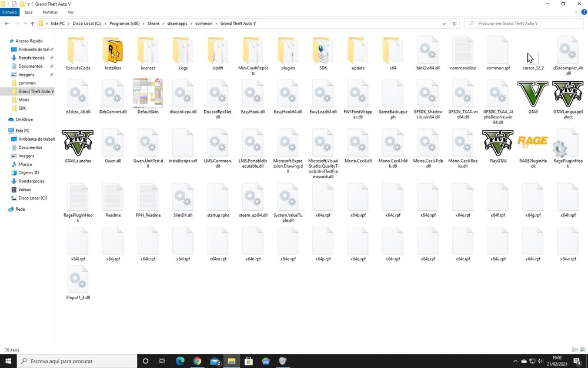
Task: Refresh the current folder view
Action: [455, 24]
